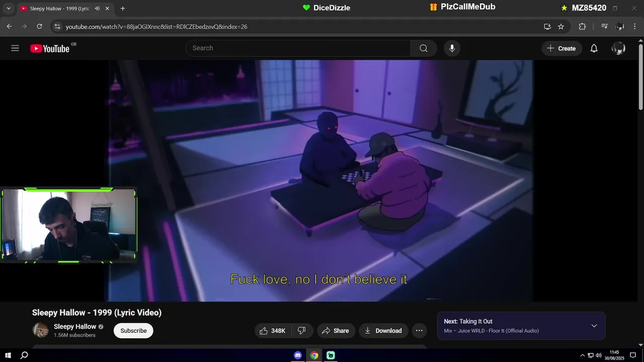The width and height of the screenshot is (644, 362).
Task: Click the youtube.com address bar URL
Action: tap(156, 27)
